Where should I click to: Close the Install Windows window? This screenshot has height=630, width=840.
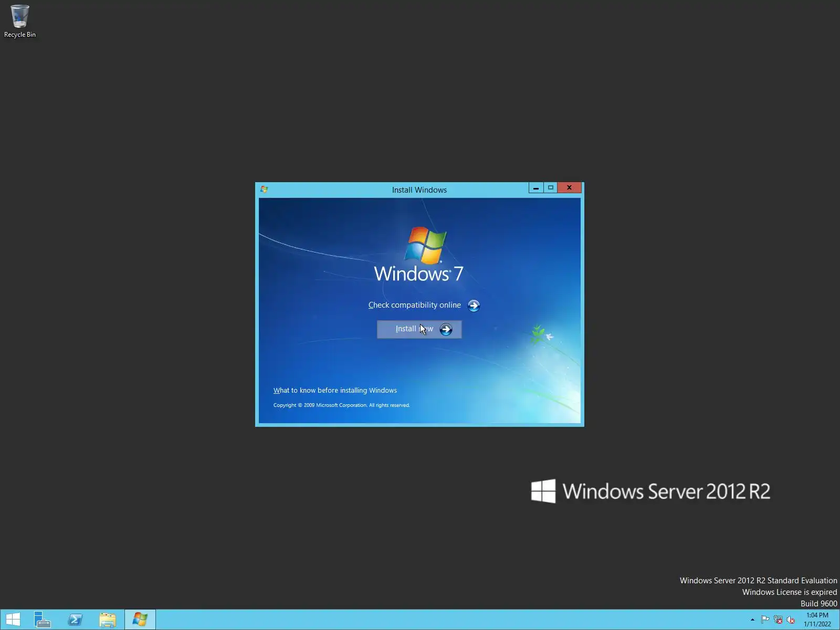tap(569, 188)
